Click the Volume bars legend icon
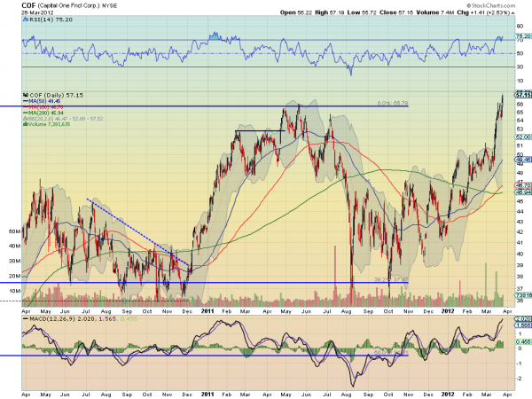 pyautogui.click(x=25, y=124)
